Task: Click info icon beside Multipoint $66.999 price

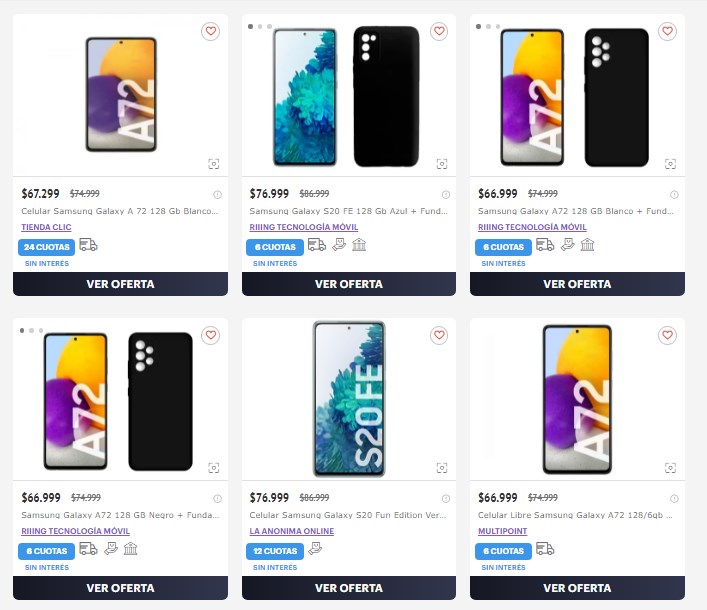Action: pos(674,498)
